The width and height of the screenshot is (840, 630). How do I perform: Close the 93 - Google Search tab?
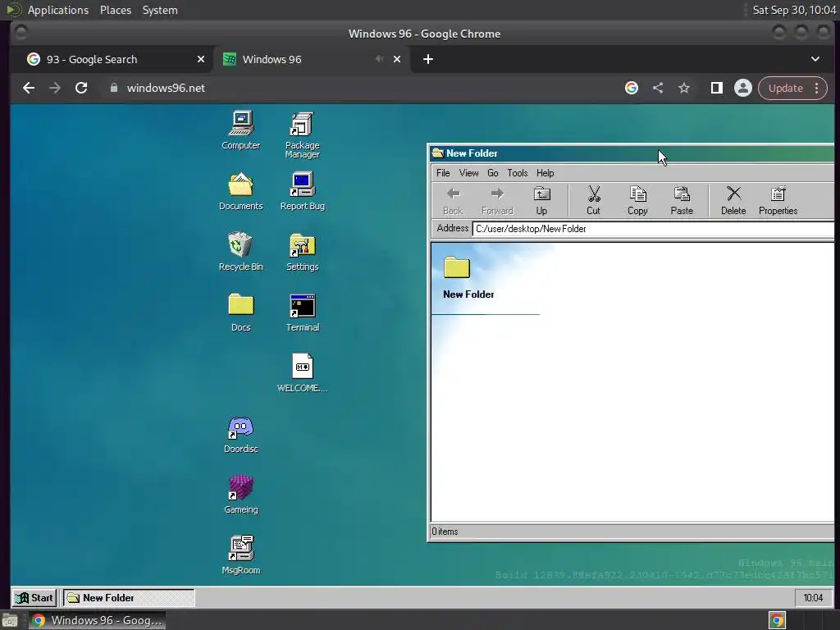[201, 59]
